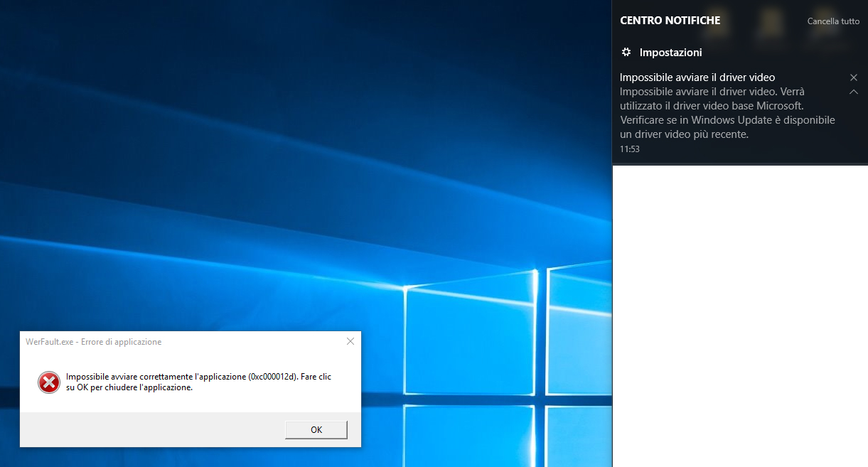Click OK in the WerFault.exe error dialog
Image resolution: width=868 pixels, height=467 pixels.
pyautogui.click(x=316, y=429)
